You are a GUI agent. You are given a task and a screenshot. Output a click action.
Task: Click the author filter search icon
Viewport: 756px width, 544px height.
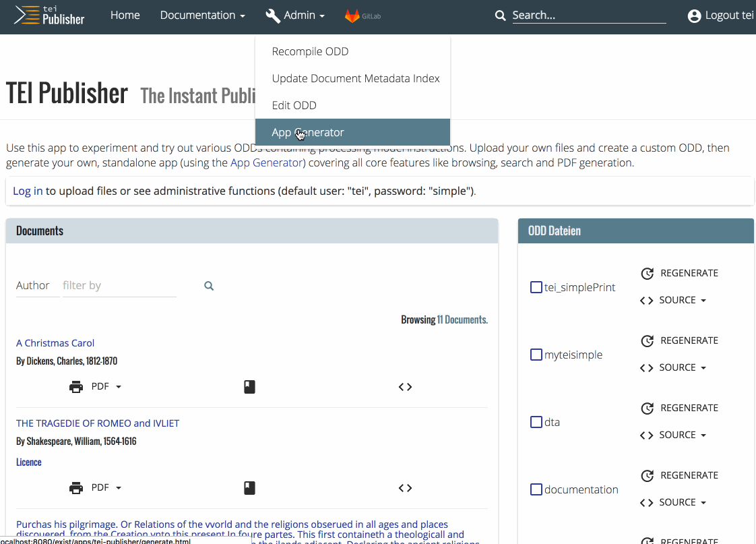[x=209, y=286]
